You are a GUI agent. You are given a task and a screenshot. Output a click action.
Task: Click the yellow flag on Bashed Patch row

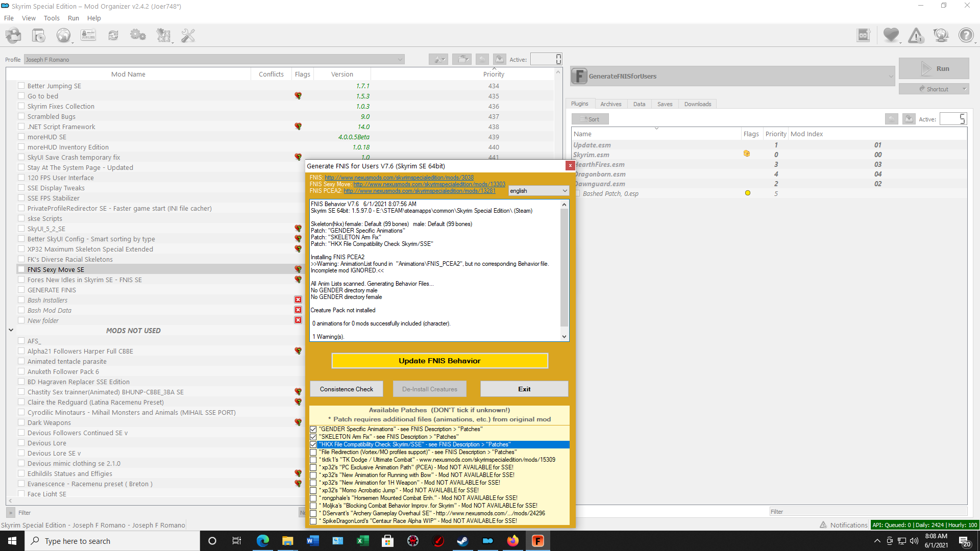pos(748,193)
